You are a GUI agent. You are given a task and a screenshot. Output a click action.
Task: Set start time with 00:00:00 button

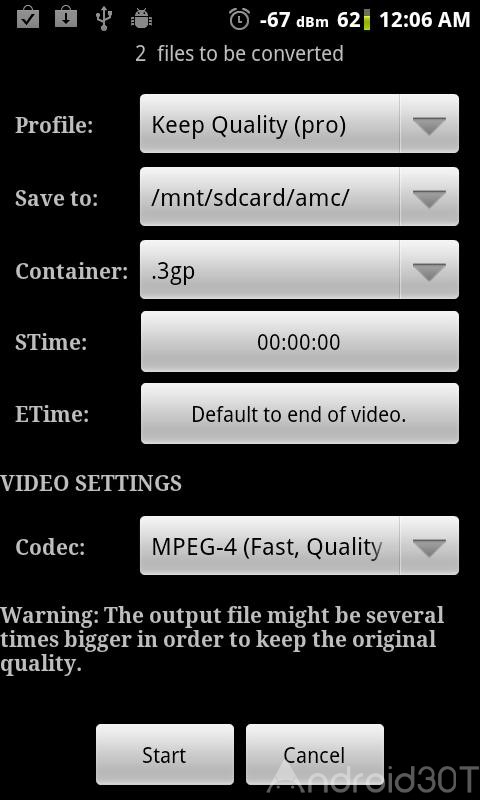pyautogui.click(x=299, y=341)
